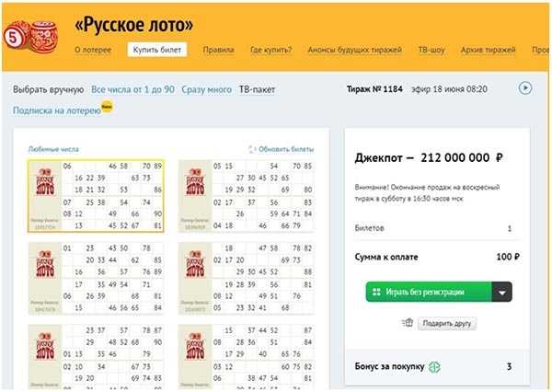Image resolution: width=552 pixels, height=392 pixels.
Task: Open the ТВ-шоу tab
Action: click(431, 50)
